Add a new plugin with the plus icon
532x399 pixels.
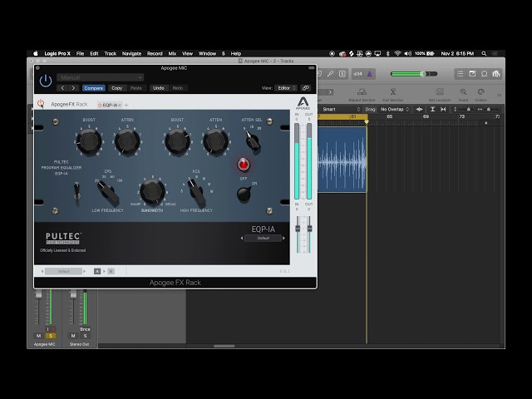coord(126,106)
